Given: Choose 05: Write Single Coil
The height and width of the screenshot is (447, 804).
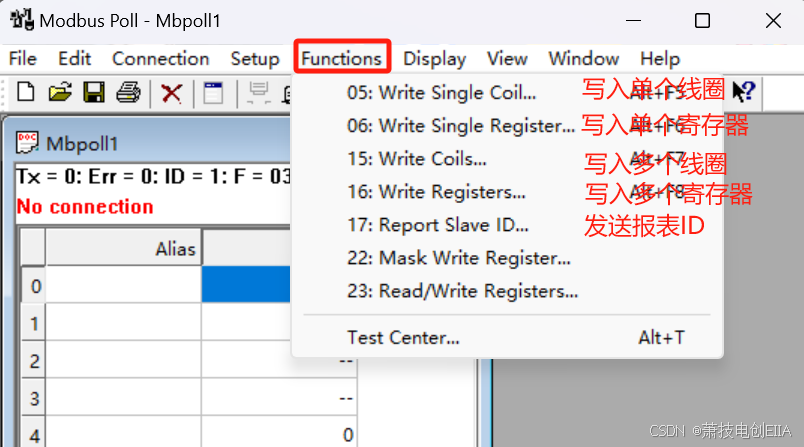Looking at the screenshot, I should 508,93.
